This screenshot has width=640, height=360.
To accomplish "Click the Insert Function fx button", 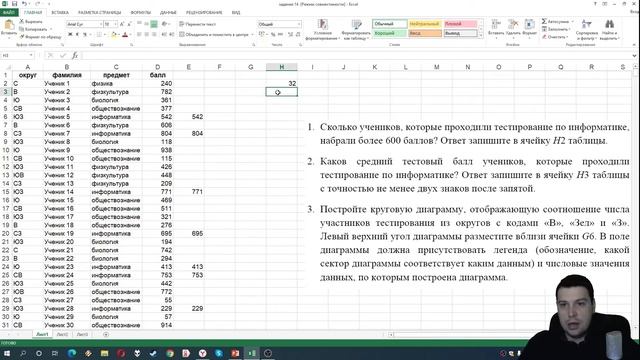I will 75,55.
